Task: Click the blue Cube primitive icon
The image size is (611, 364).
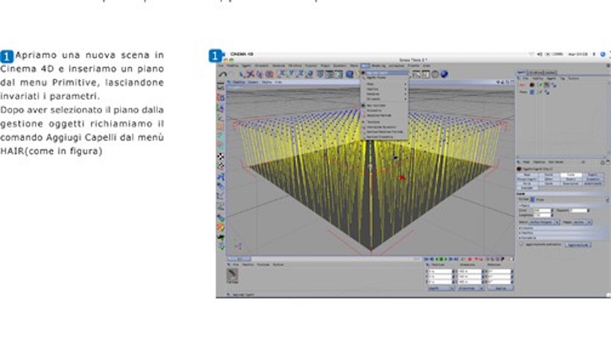Action: (x=349, y=74)
